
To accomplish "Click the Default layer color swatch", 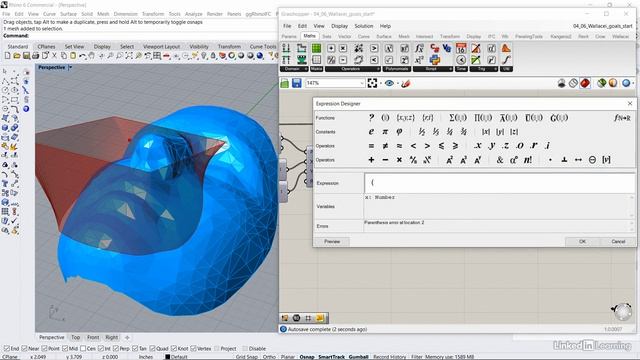I will pos(167,357).
